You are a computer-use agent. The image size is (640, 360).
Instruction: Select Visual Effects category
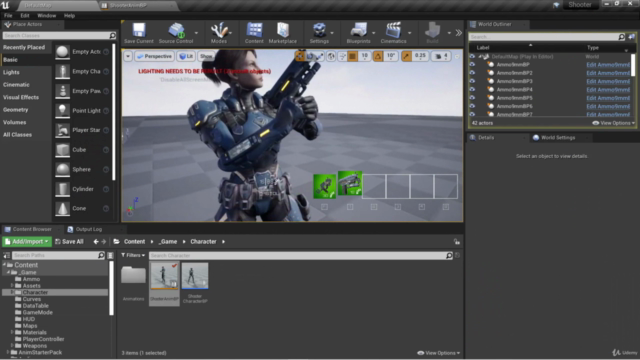tap(21, 97)
